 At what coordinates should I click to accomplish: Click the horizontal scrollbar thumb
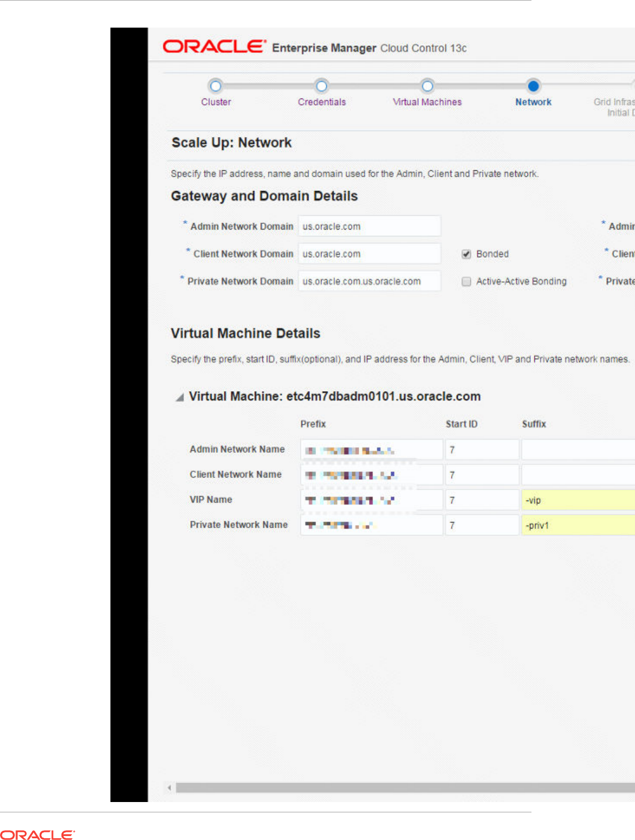[x=406, y=788]
